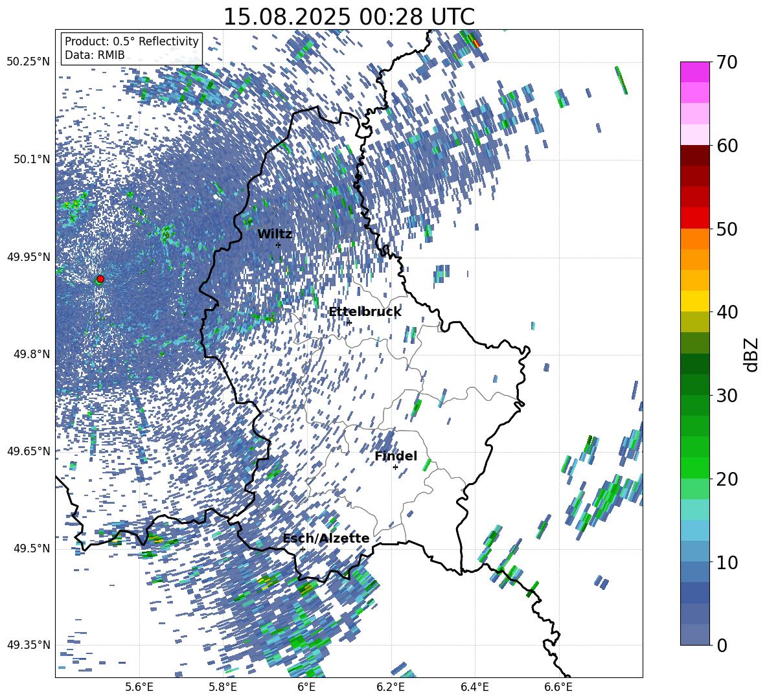Click the 50.1°N latitude label
The height and width of the screenshot is (700, 767).
coord(31,159)
